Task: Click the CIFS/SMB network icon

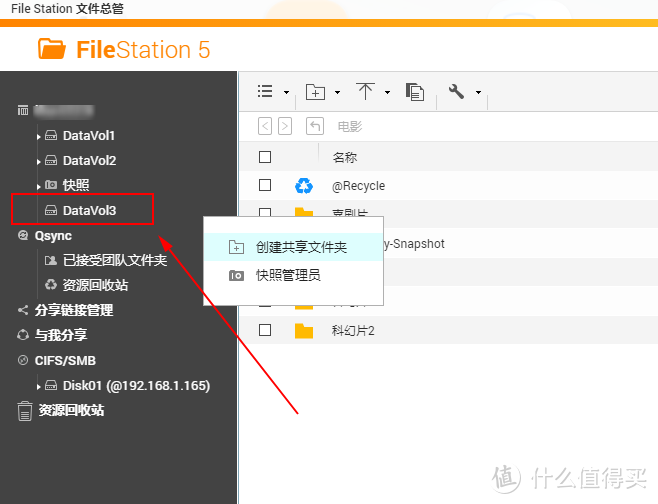Action: [x=23, y=360]
